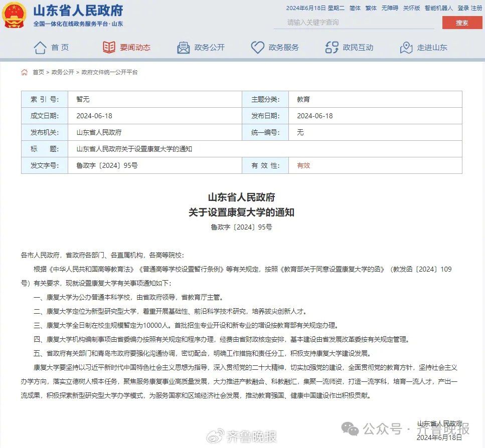Open 政务服务 navigation tab
This screenshot has height=448, width=485.
[284, 47]
